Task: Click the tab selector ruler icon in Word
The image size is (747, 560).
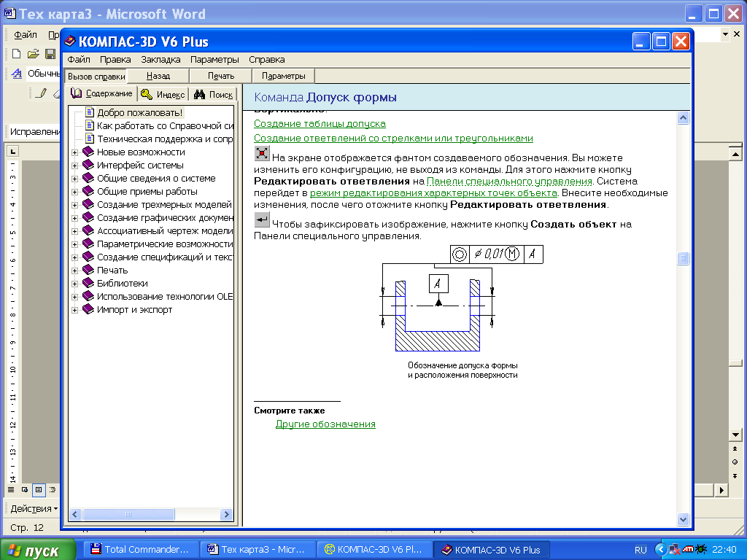Action: click(13, 152)
